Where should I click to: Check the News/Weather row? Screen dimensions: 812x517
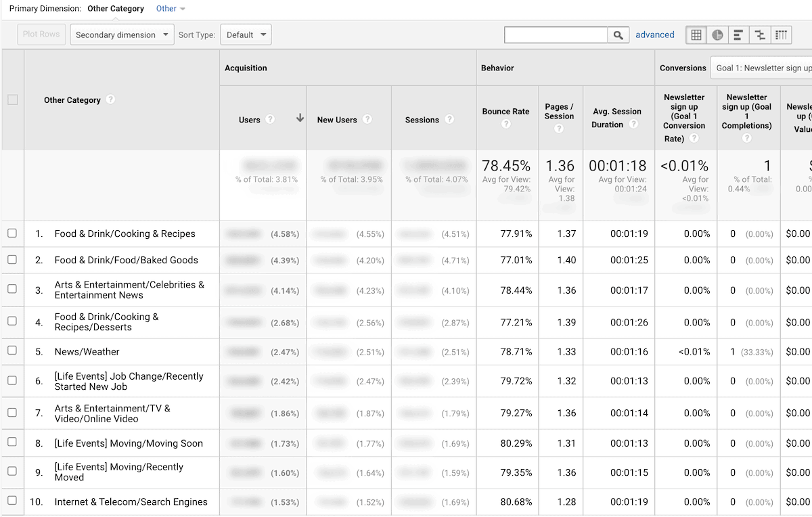(12, 351)
